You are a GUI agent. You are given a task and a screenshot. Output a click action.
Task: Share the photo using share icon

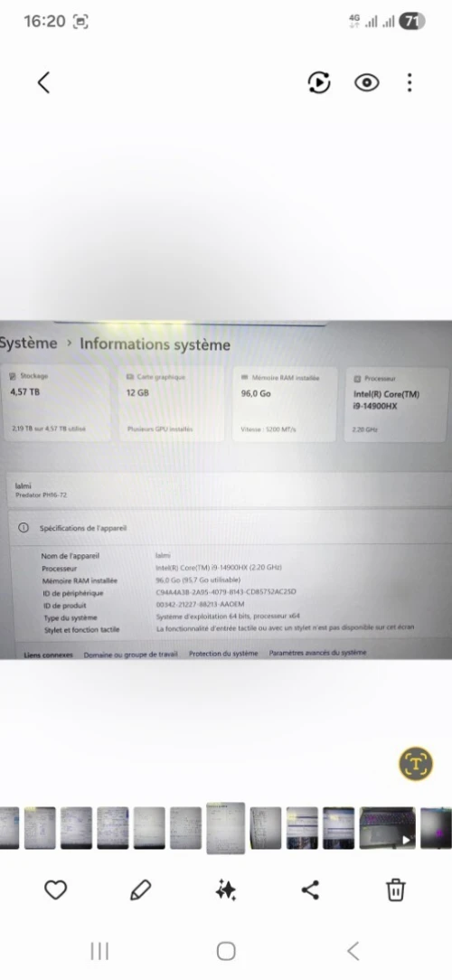tap(311, 890)
